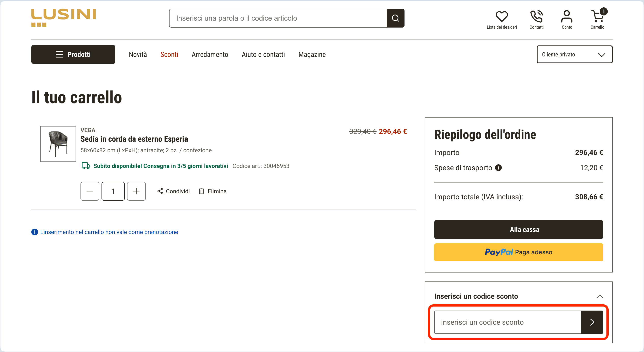644x352 pixels.
Task: Pay with PayPal Paga adesso button
Action: coord(519,252)
